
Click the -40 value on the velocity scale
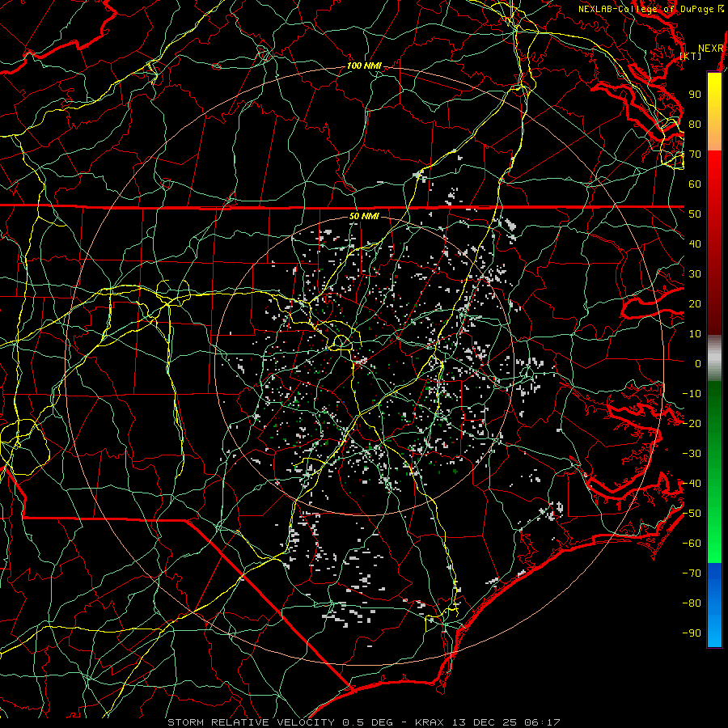point(692,484)
